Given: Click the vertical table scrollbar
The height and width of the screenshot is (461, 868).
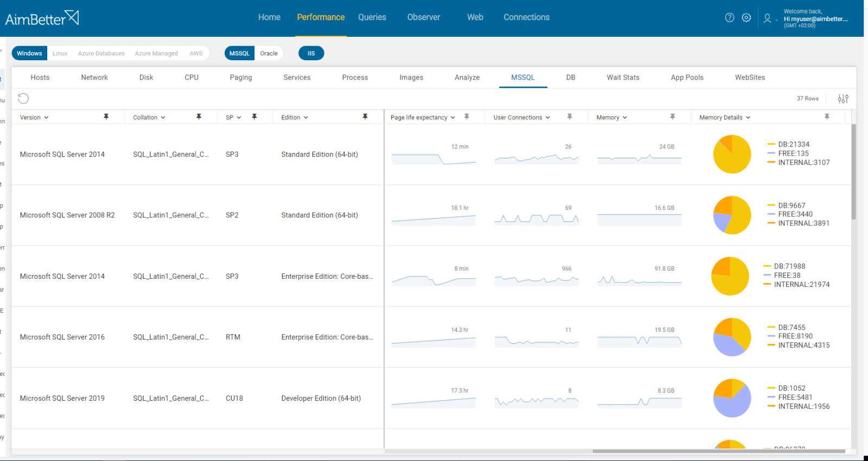Looking at the screenshot, I should (x=854, y=171).
